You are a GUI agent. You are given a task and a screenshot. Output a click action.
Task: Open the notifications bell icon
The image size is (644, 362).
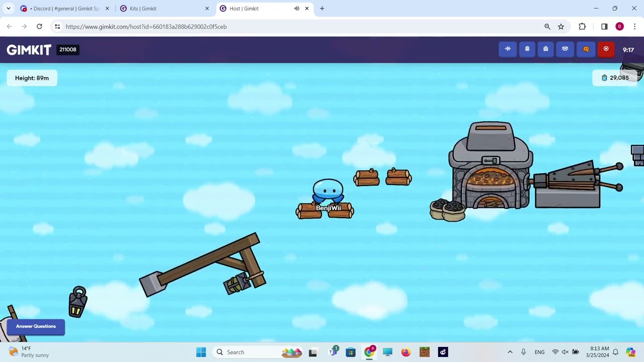click(615, 352)
